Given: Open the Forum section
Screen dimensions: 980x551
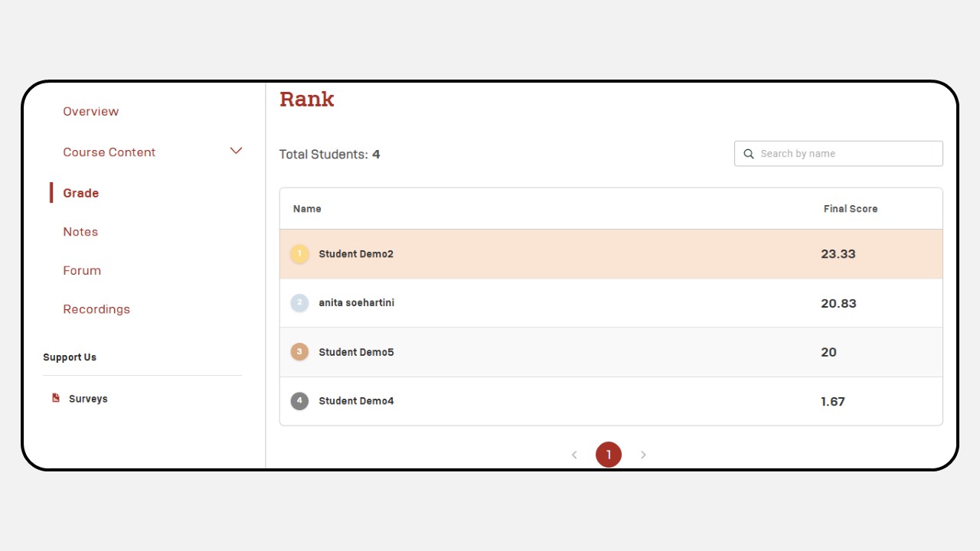Looking at the screenshot, I should coord(82,271).
